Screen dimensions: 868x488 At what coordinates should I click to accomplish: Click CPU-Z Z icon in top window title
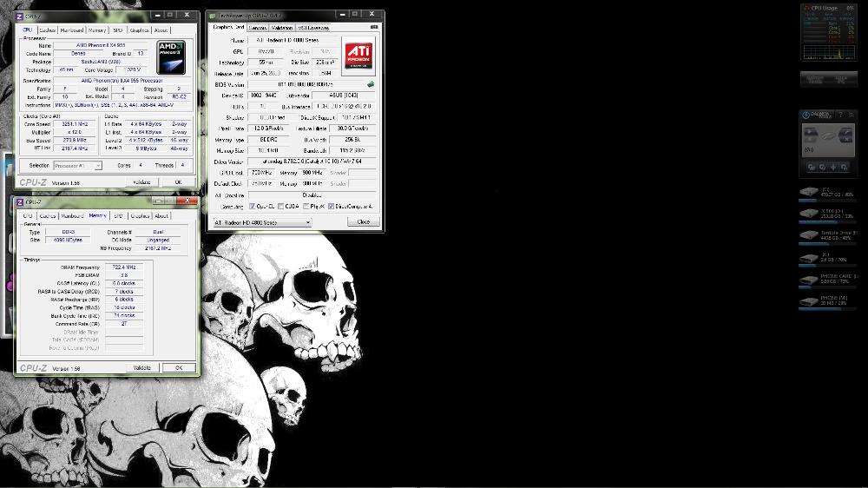(20, 16)
